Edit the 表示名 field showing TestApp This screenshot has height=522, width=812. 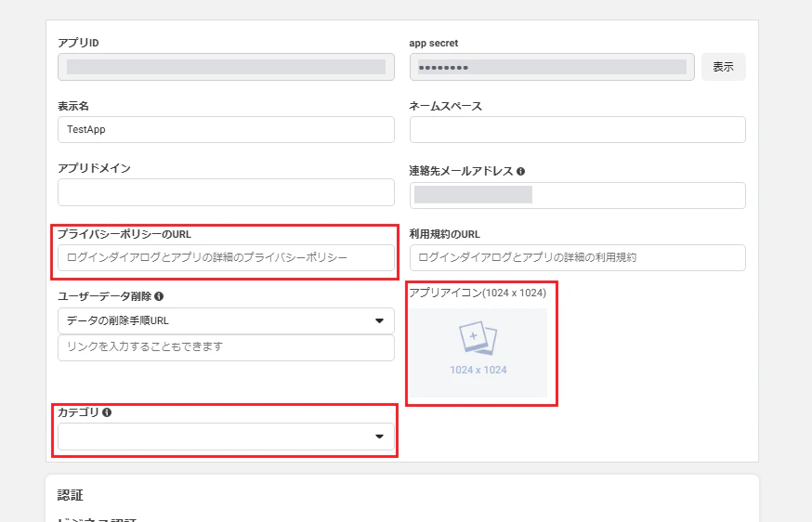click(226, 129)
